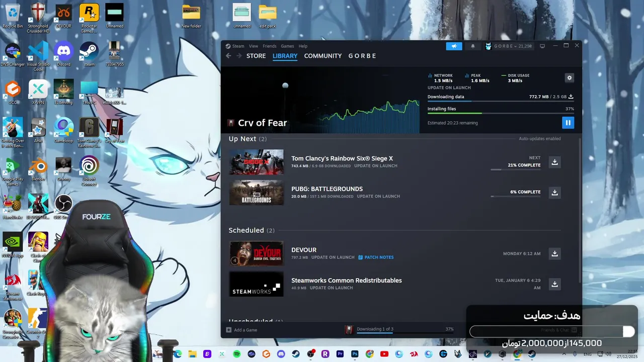Select the Recycle Bin desktop icon
This screenshot has width=644, height=362.
[13, 16]
